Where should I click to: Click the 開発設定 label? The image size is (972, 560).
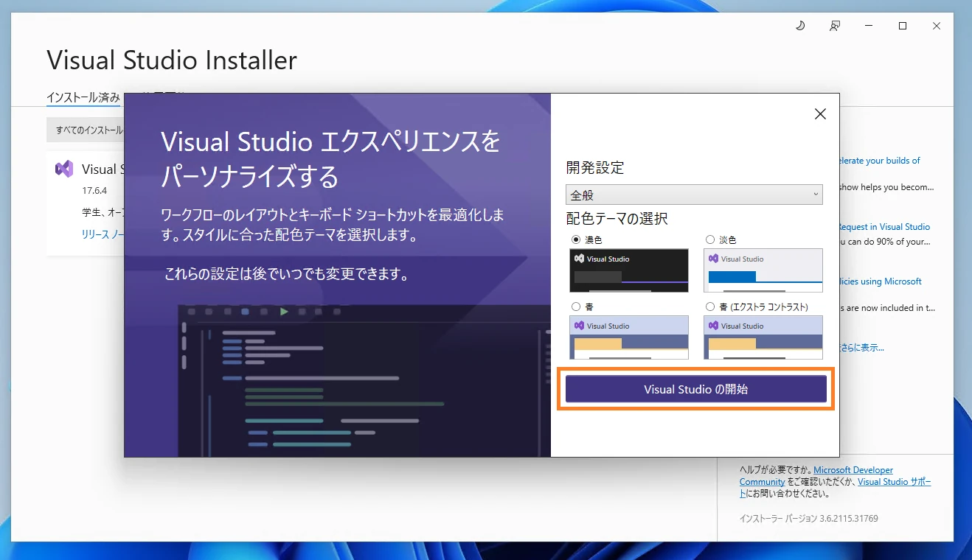tap(595, 168)
